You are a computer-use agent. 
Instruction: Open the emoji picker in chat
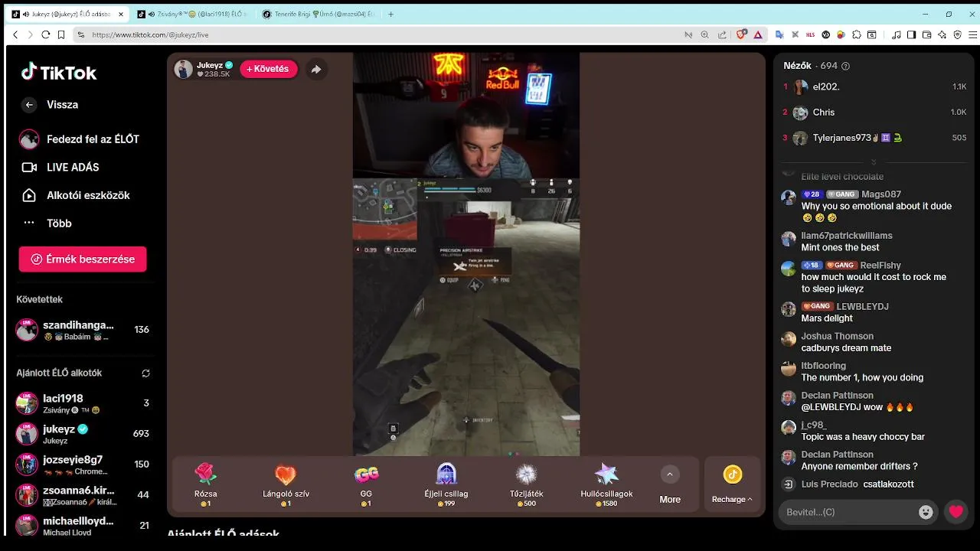click(x=926, y=512)
